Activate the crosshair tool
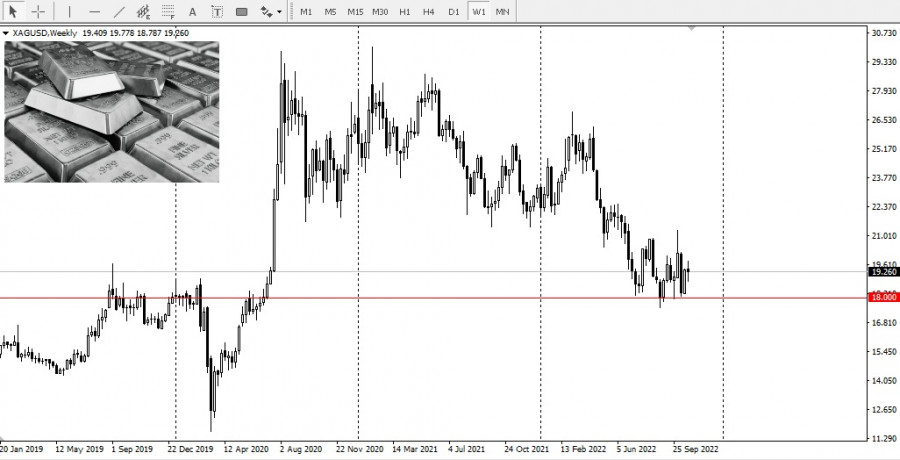This screenshot has width=900, height=460. 38,12
